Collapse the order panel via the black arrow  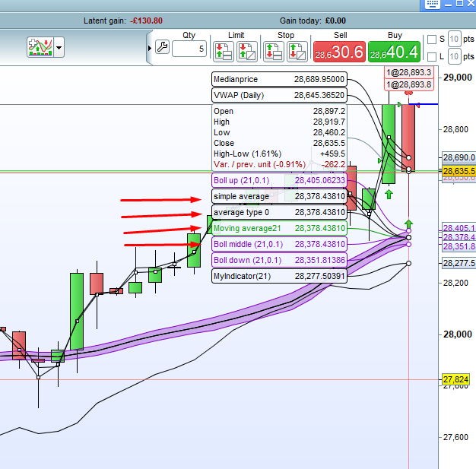click(x=149, y=48)
